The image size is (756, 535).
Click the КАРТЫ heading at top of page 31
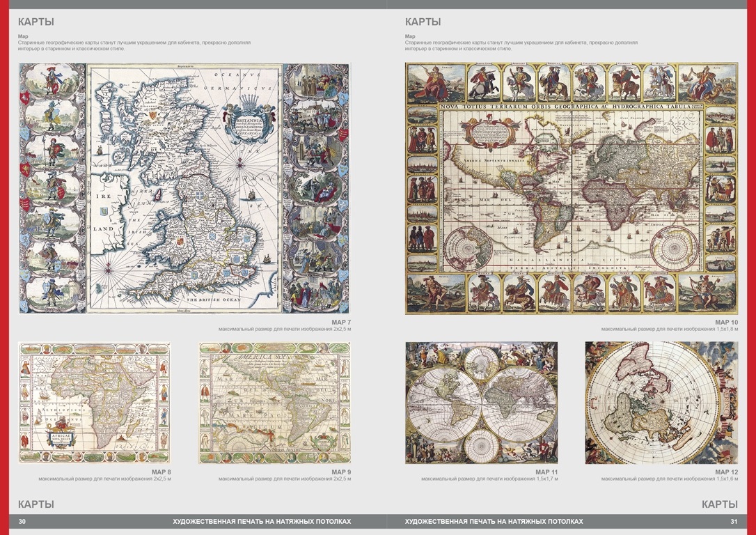tap(423, 22)
